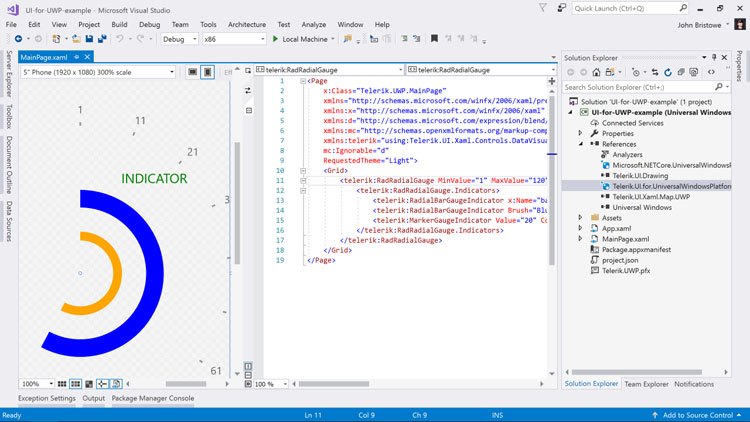
Task: Expand the App.xaml node
Action: (x=580, y=228)
